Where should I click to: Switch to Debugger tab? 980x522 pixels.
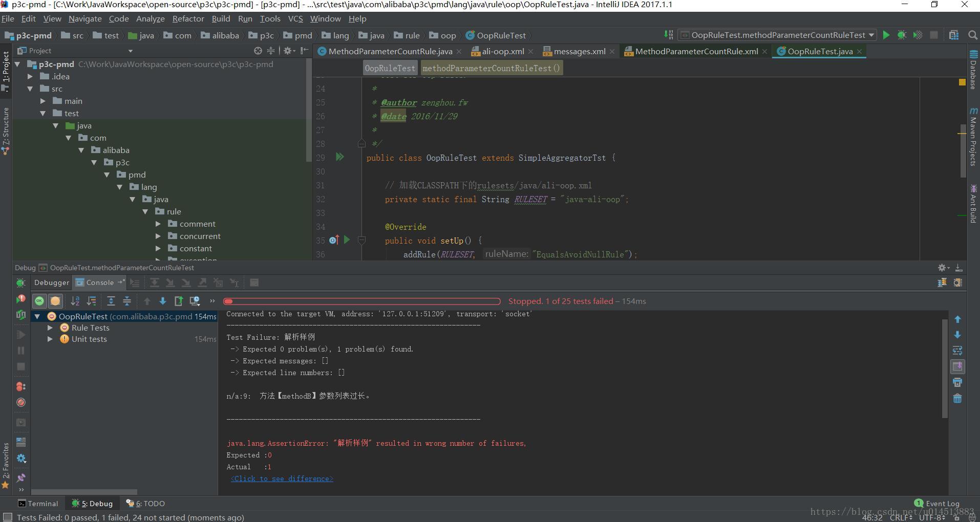(x=52, y=282)
